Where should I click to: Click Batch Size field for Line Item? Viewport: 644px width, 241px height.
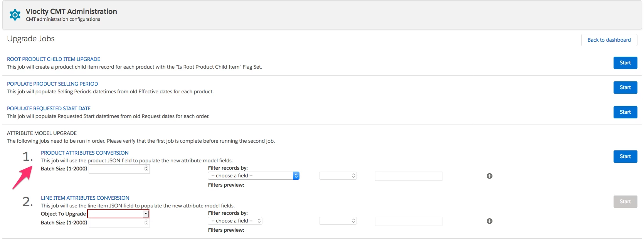(x=119, y=222)
